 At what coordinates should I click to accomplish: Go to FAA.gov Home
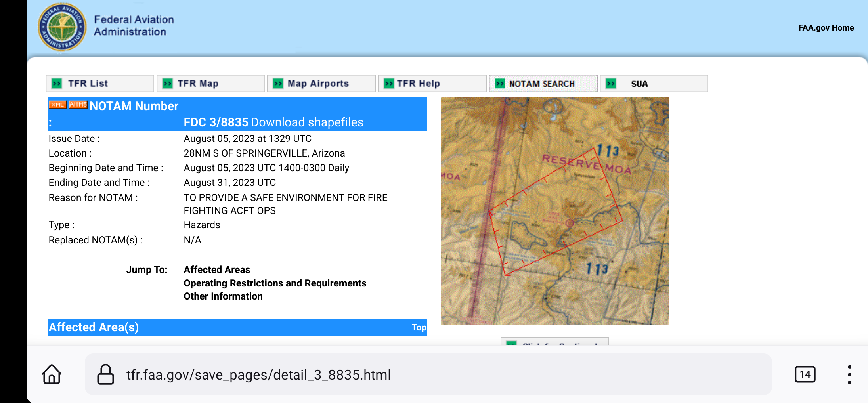click(x=826, y=28)
